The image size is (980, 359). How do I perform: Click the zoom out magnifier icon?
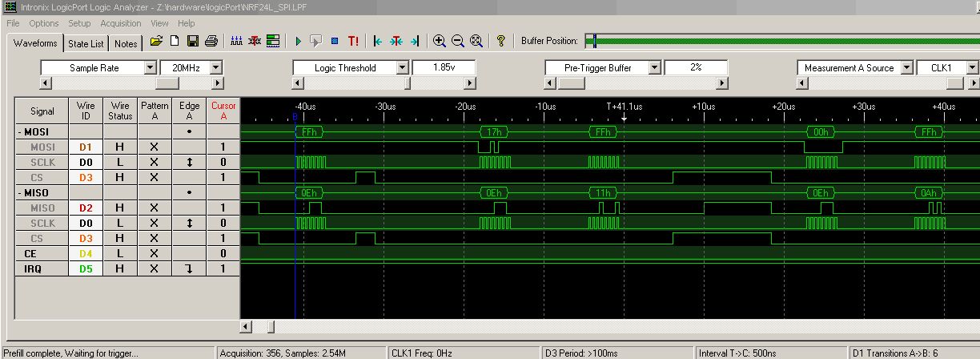(458, 41)
